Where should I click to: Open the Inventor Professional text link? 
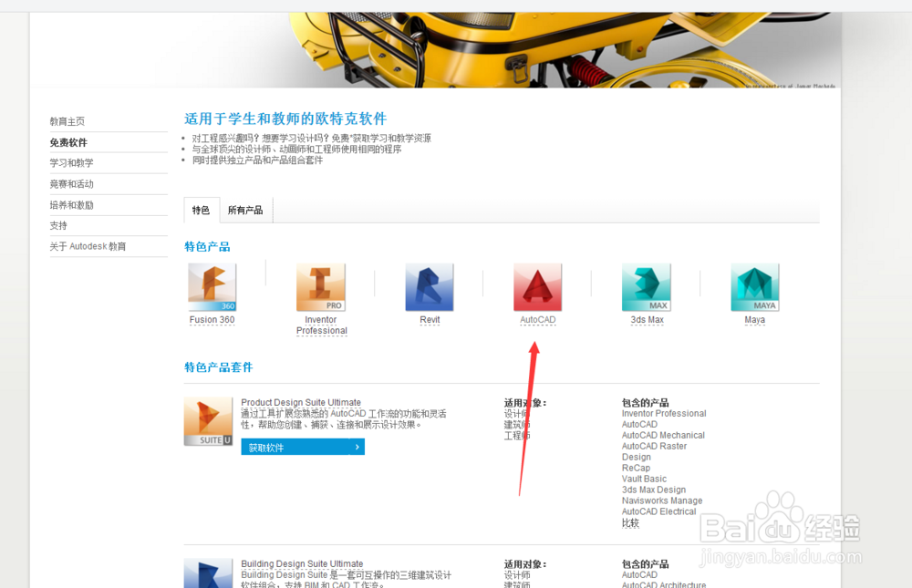322,325
